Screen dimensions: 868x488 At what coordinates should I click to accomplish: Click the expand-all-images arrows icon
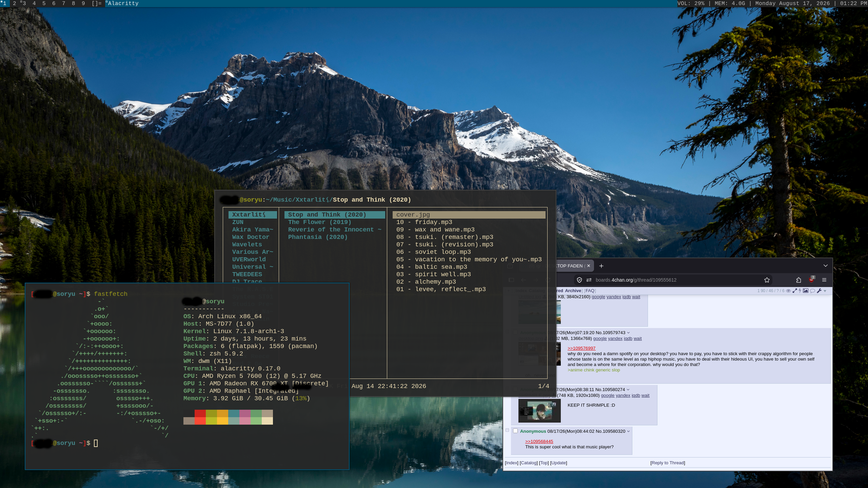[x=794, y=291]
